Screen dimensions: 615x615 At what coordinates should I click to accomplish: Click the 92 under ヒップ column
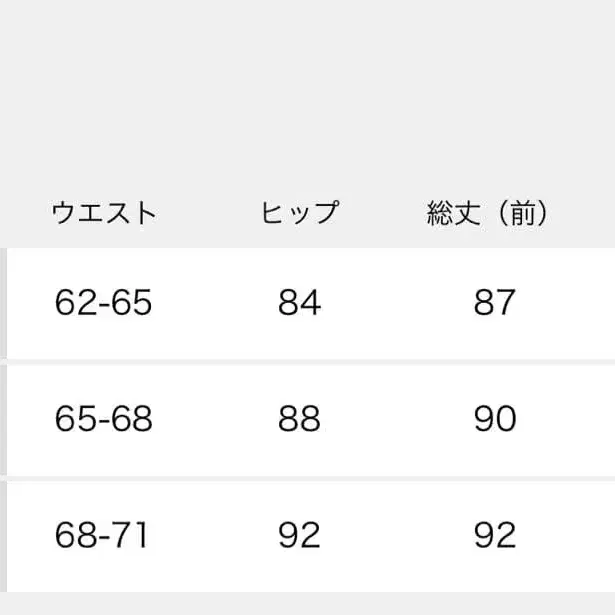(x=300, y=534)
